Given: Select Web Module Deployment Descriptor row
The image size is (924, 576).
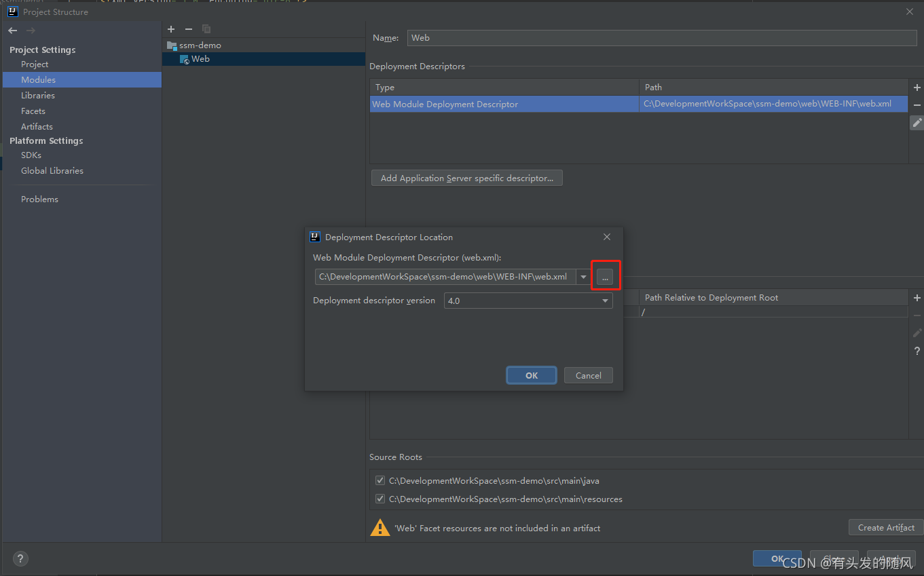Looking at the screenshot, I should 639,104.
